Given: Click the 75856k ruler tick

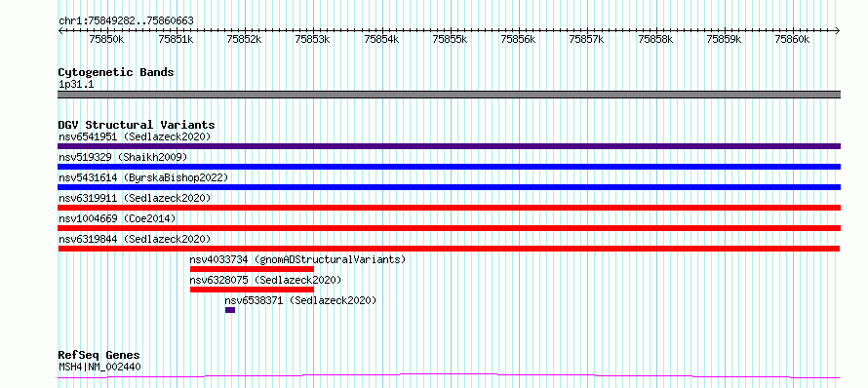Looking at the screenshot, I should pos(519,39).
